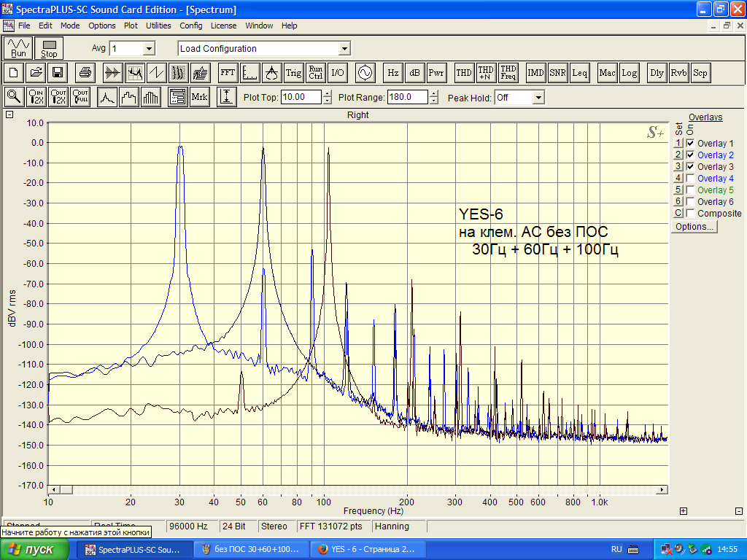Open the Utilities menu
This screenshot has width=747, height=560.
click(x=158, y=26)
